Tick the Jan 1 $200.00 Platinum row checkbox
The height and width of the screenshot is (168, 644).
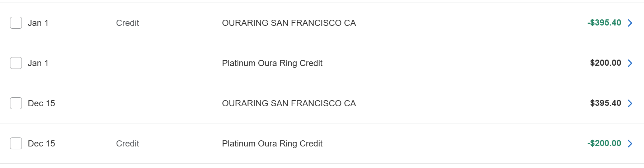16,63
